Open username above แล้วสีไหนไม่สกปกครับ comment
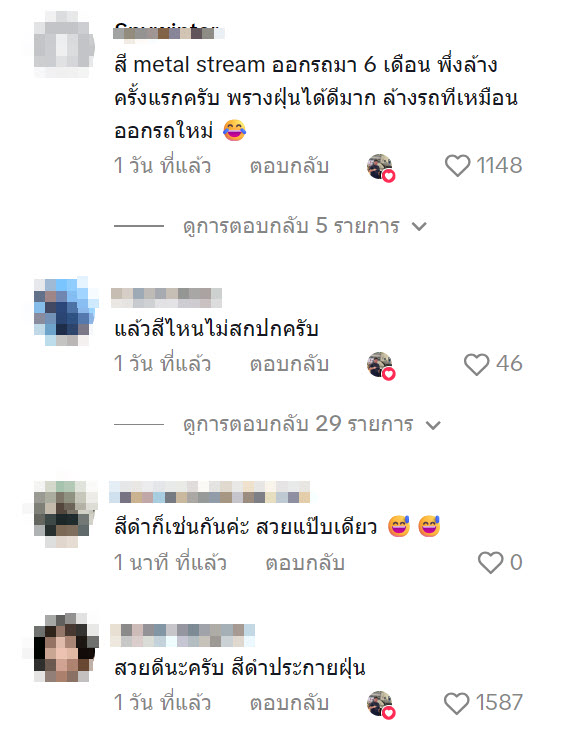This screenshot has width=572, height=740. [x=166, y=298]
